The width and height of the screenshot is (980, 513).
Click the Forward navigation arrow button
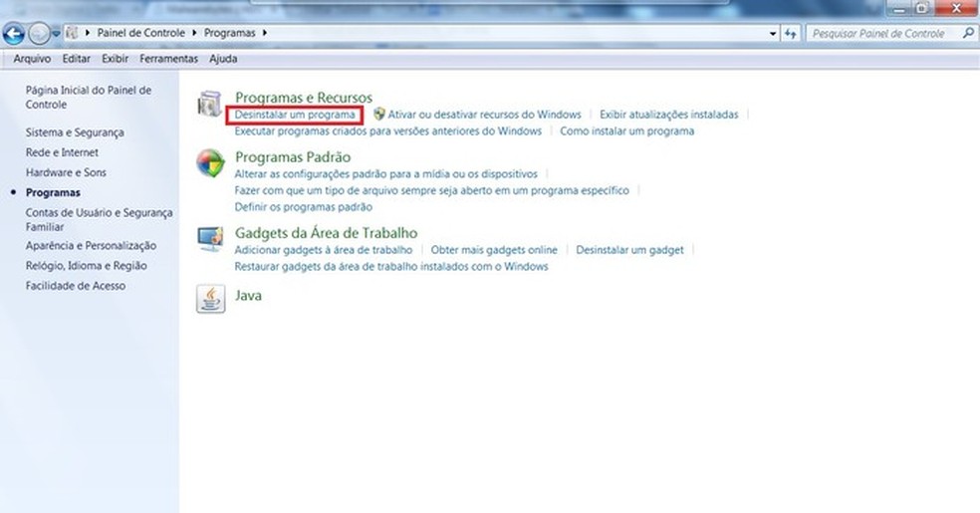pos(39,34)
